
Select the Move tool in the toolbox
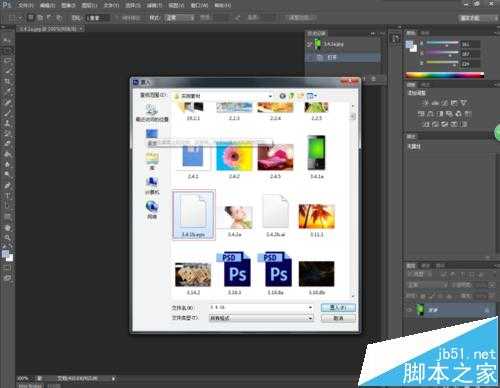click(x=7, y=40)
